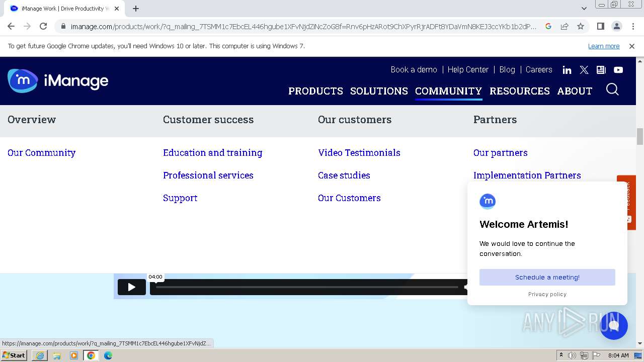Open the chat bubble widget
Screen dimensions: 644x362
point(613,325)
